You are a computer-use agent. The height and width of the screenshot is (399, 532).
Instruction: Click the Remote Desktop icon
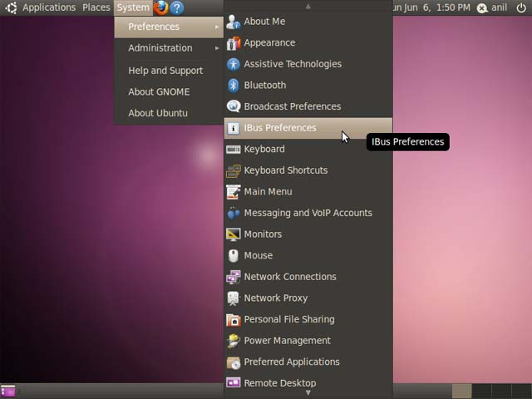(x=234, y=382)
